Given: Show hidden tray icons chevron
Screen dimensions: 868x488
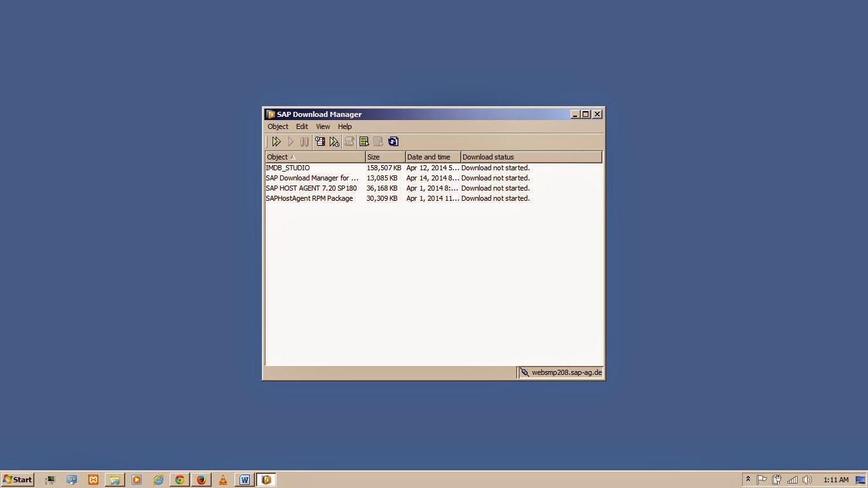Looking at the screenshot, I should pos(748,480).
